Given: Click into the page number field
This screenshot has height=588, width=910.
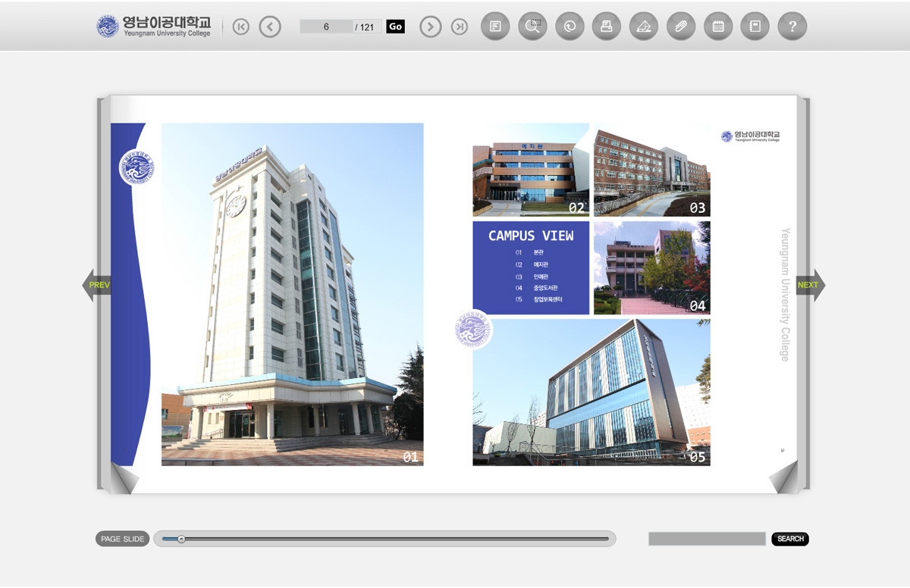Looking at the screenshot, I should click(x=327, y=27).
